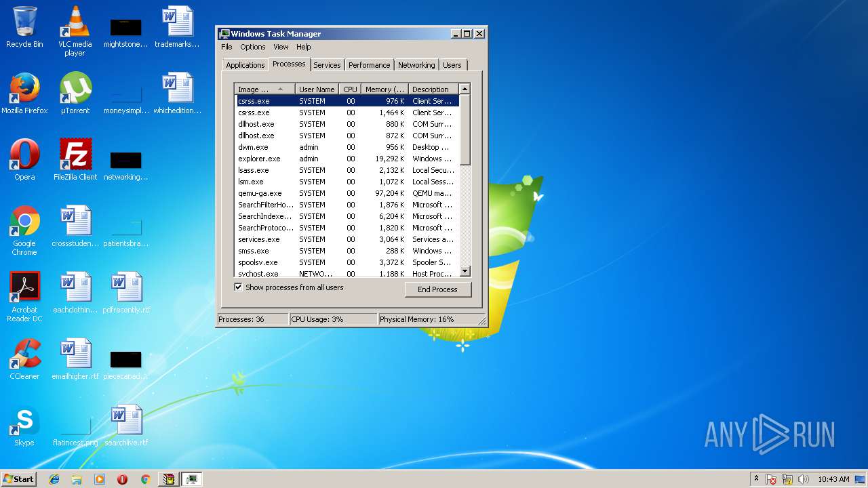Switch to the Applications tab
868x488 pixels.
click(245, 65)
